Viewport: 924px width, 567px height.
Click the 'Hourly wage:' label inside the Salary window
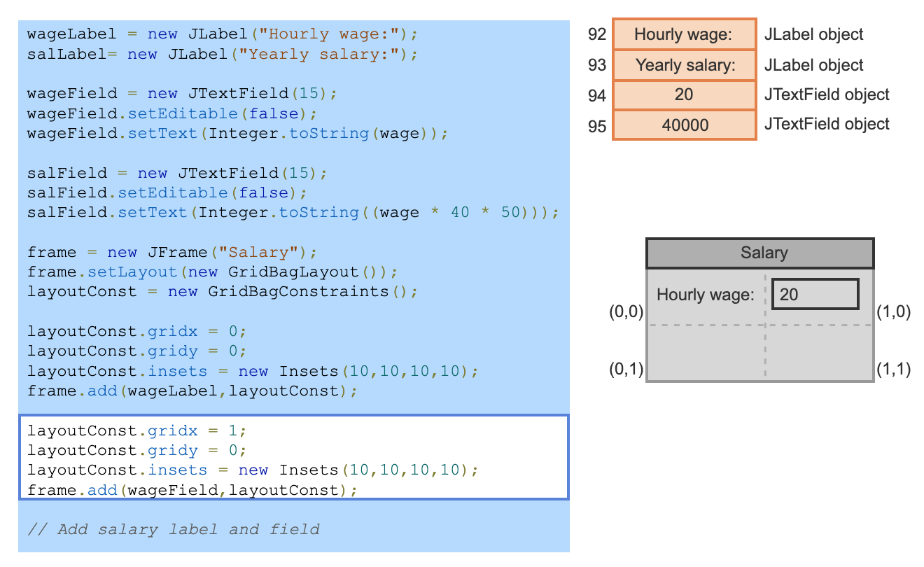click(706, 295)
